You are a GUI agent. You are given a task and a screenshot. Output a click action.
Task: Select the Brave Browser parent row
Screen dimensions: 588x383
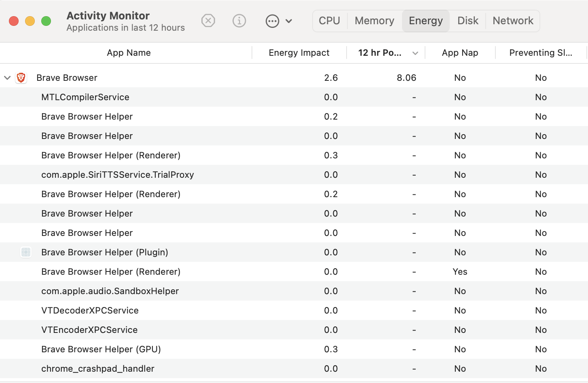(294, 78)
